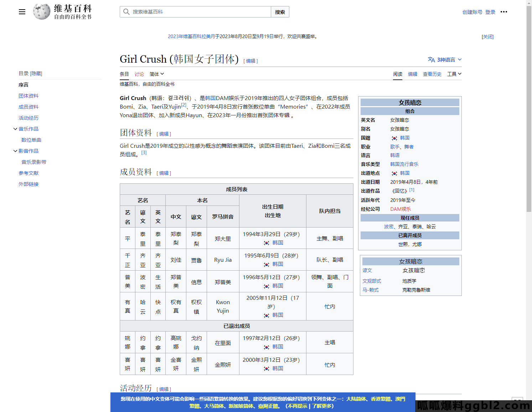532x412 pixels.
Task: Edit the page title section link
Action: tap(251, 61)
